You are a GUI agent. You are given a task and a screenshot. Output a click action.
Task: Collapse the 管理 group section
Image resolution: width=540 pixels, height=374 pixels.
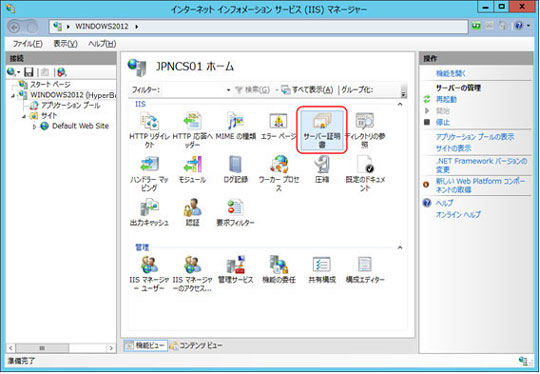(400, 247)
